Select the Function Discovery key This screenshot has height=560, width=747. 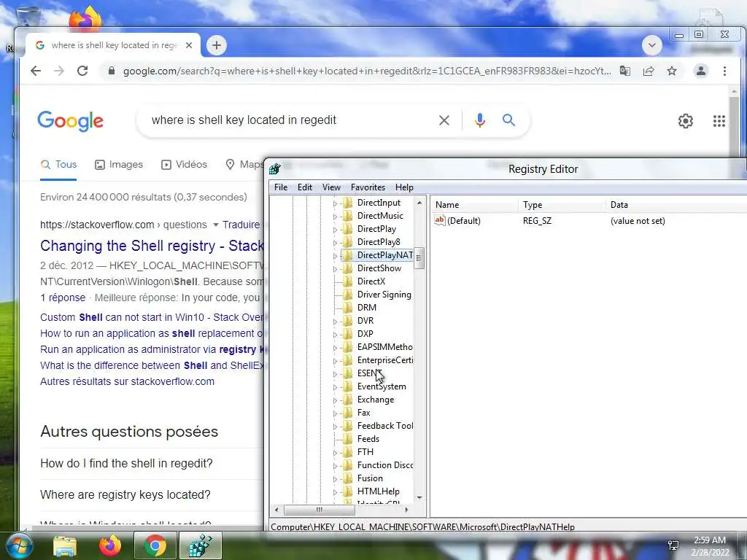pos(385,464)
